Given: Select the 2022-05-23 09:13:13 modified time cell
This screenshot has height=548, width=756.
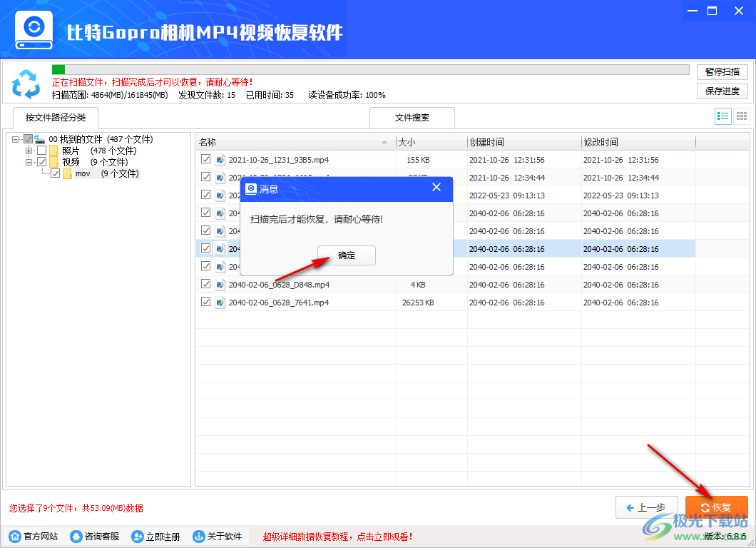Looking at the screenshot, I should pyautogui.click(x=621, y=196).
